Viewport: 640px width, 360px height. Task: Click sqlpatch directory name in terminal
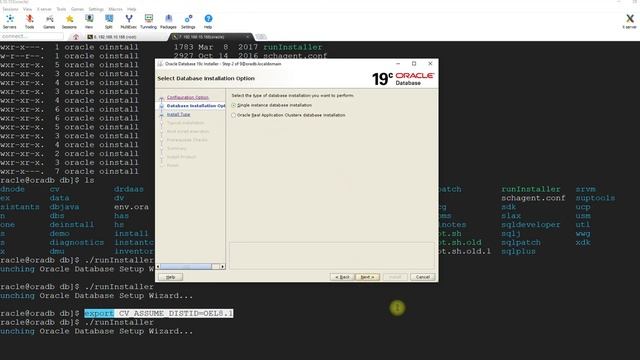[521, 242]
